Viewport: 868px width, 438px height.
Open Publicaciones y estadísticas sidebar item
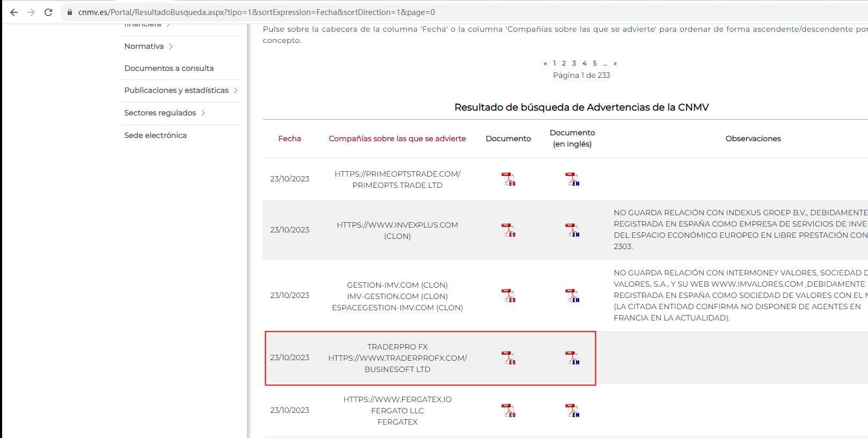177,90
